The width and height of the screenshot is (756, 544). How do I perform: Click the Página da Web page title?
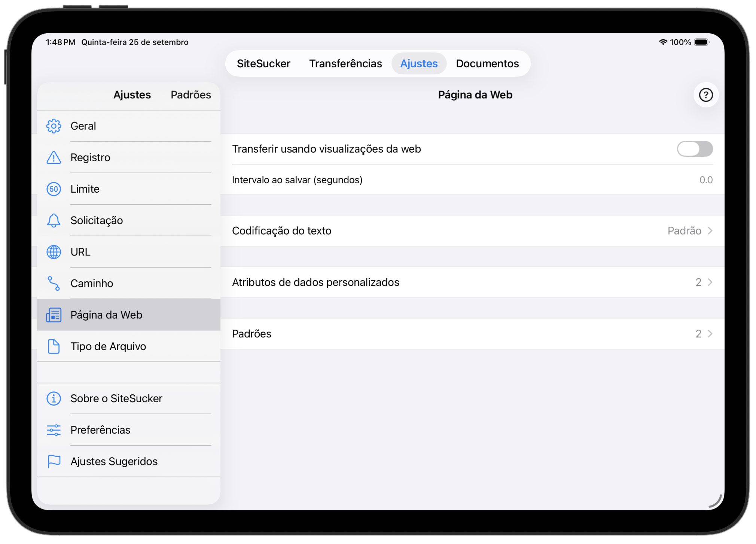pyautogui.click(x=475, y=95)
